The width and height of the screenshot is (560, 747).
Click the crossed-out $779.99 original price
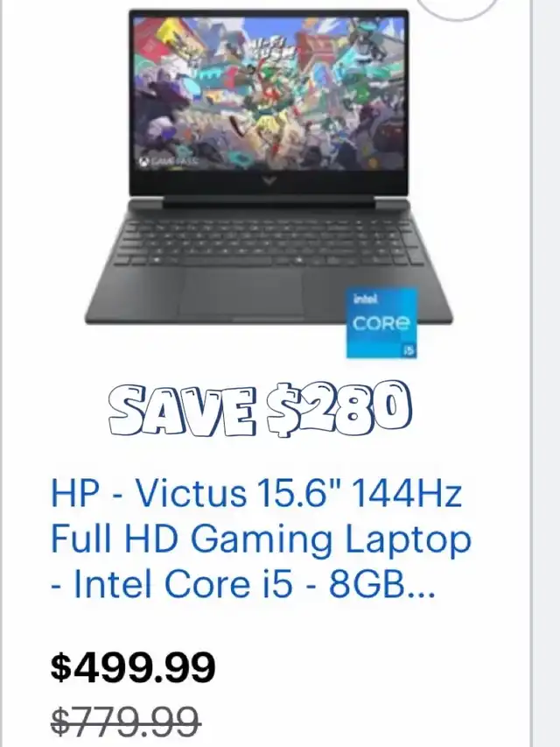(x=126, y=721)
